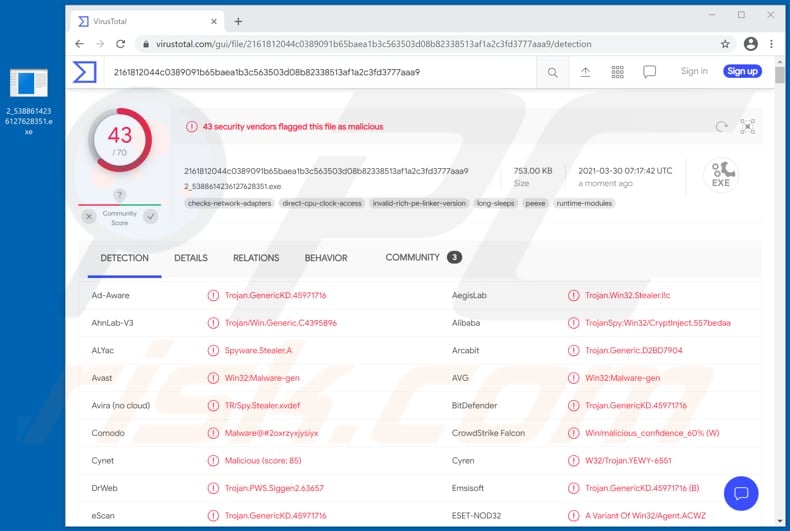The height and width of the screenshot is (531, 790).
Task: Switch to the DETECTION tab
Action: (124, 258)
